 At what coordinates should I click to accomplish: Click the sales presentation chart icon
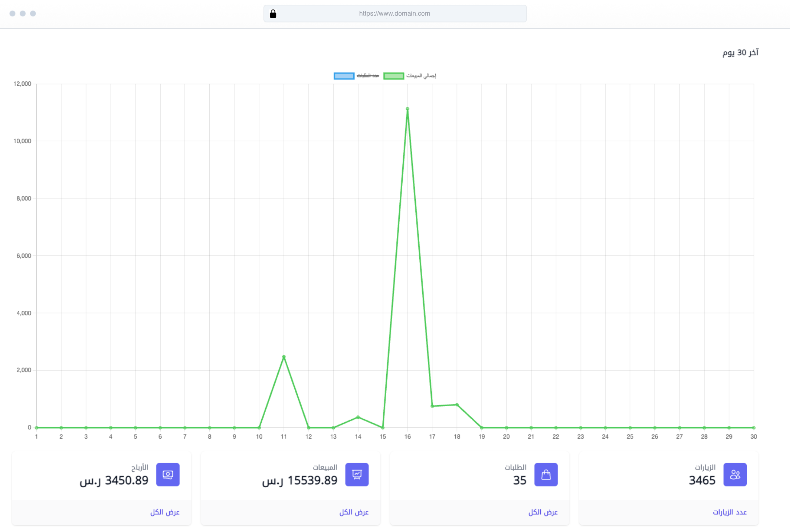pos(357,474)
